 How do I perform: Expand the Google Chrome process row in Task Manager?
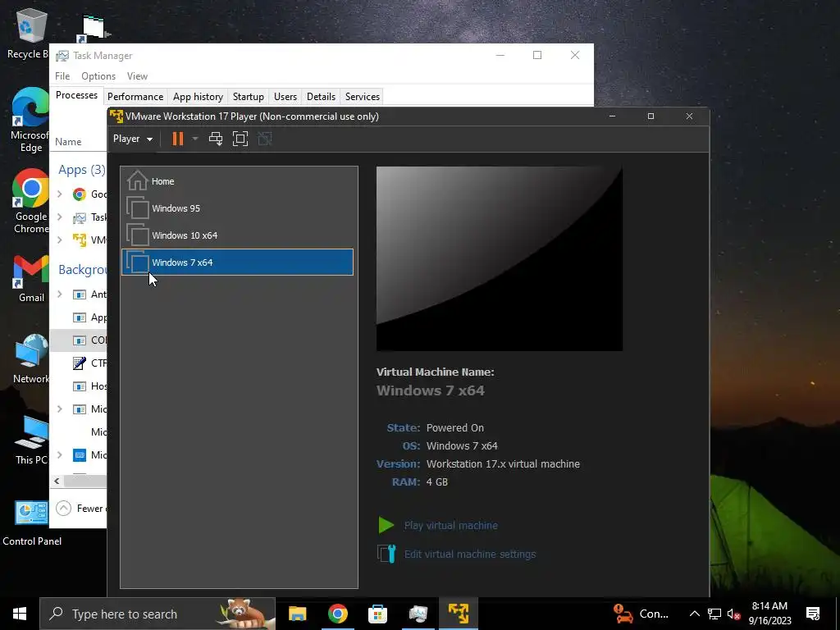(x=59, y=194)
